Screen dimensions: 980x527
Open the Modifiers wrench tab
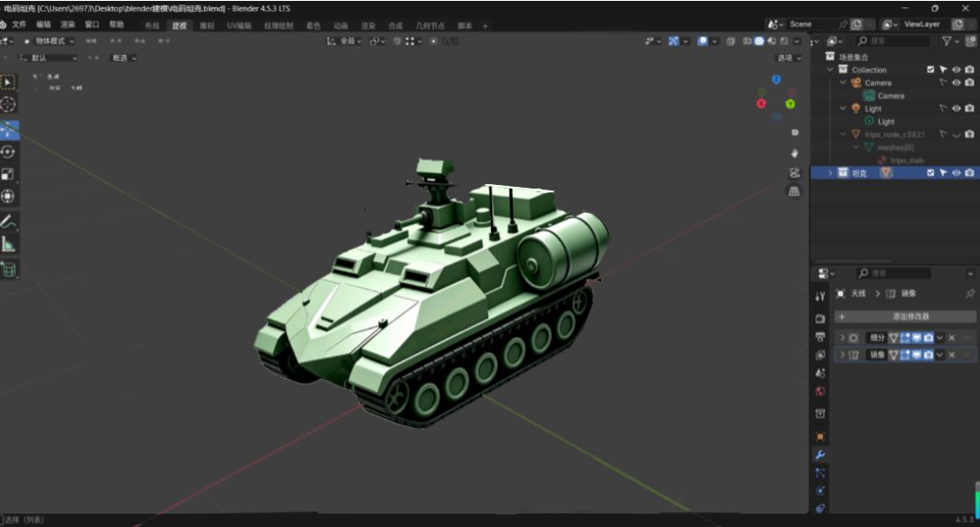point(820,454)
